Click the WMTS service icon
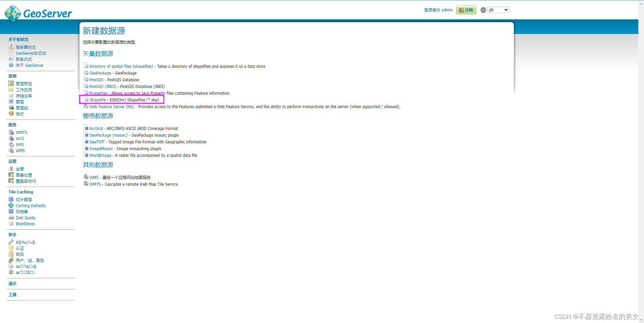Screen dimensions: 644x323 11,132
